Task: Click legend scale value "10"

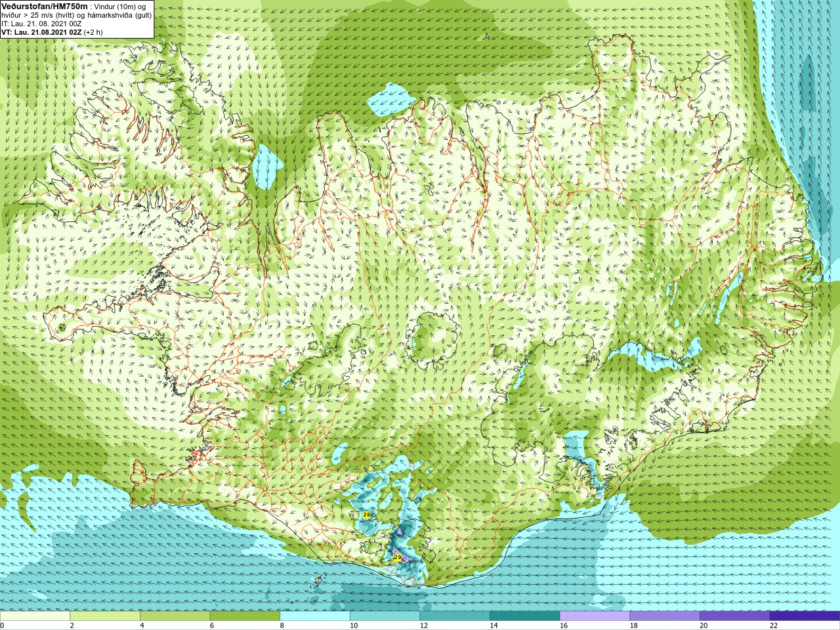Action: [x=354, y=625]
